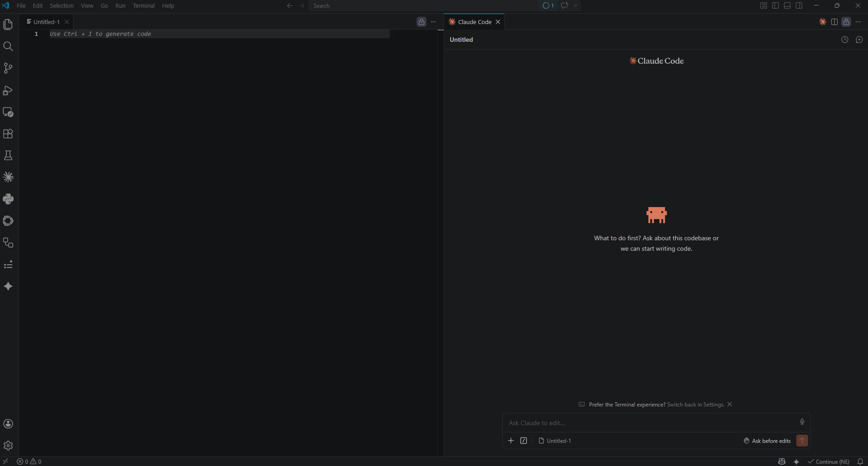Customize the window layout
This screenshot has width=868, height=466.
(764, 5)
